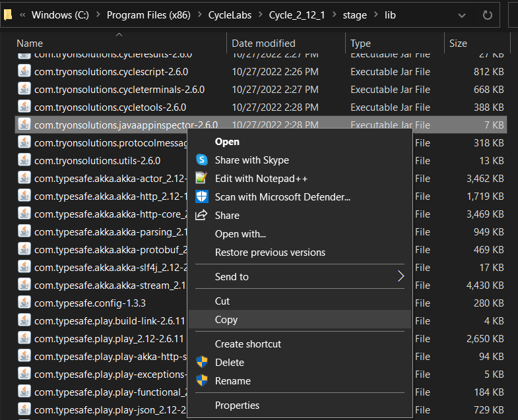Expand chevron after Cycle_2_12_1 breadcrumb
This screenshot has height=420, width=518.
point(334,15)
